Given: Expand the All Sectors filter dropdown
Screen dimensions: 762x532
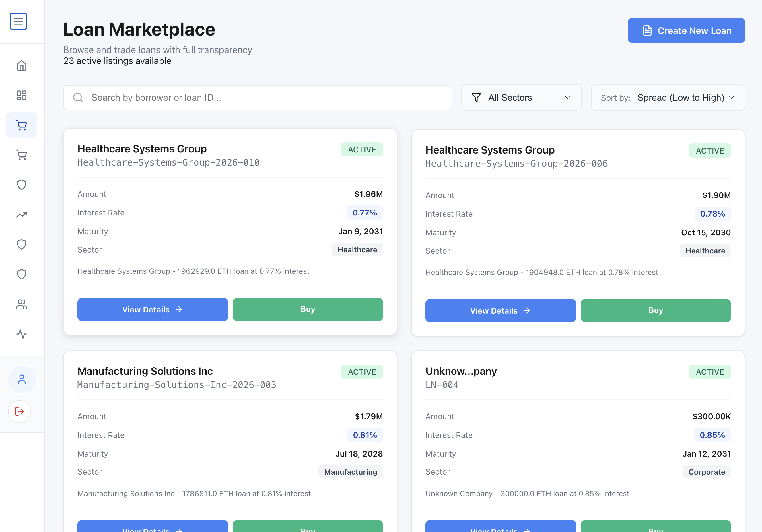Looking at the screenshot, I should pyautogui.click(x=521, y=98).
